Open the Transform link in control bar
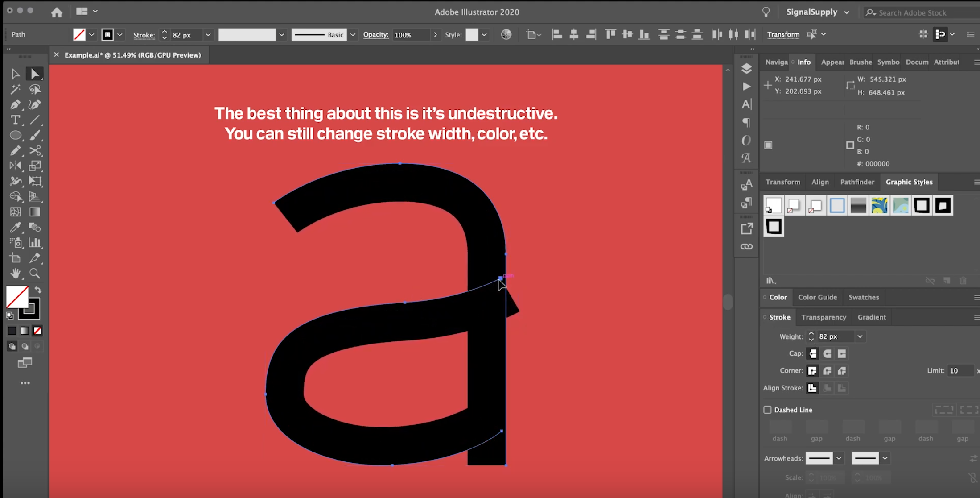 point(783,34)
